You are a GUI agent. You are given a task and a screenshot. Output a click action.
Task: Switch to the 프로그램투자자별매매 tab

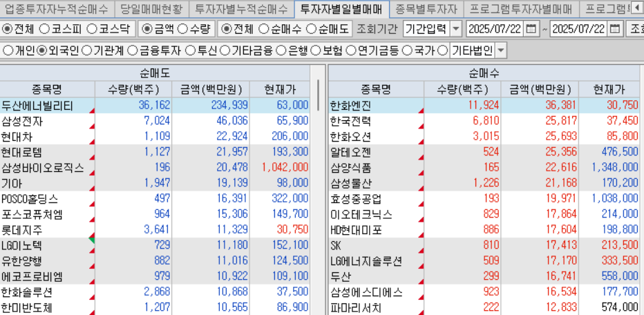pyautogui.click(x=520, y=8)
